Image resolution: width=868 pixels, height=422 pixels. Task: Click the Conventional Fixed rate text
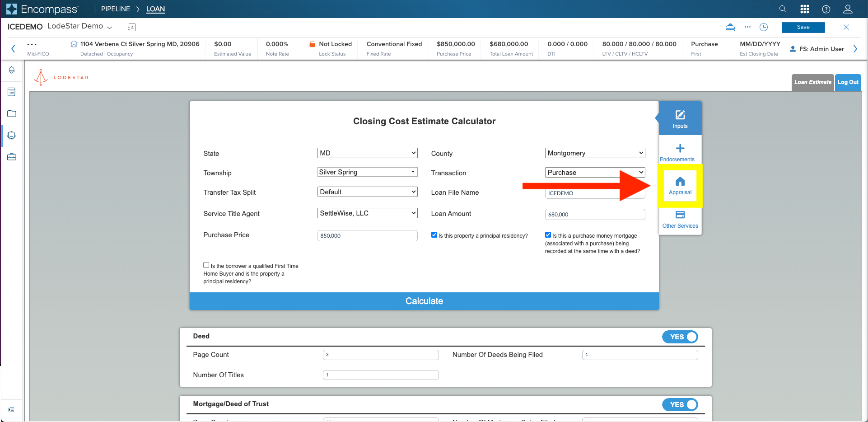click(x=394, y=44)
